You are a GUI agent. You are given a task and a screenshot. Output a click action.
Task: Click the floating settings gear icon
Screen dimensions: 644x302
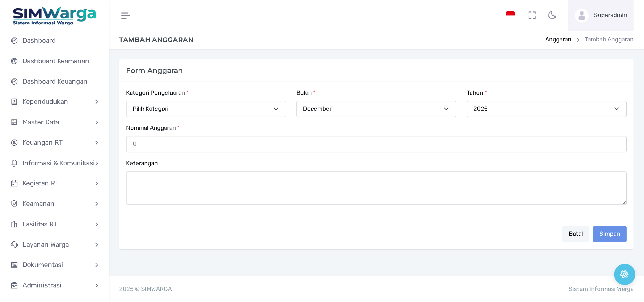pyautogui.click(x=624, y=274)
